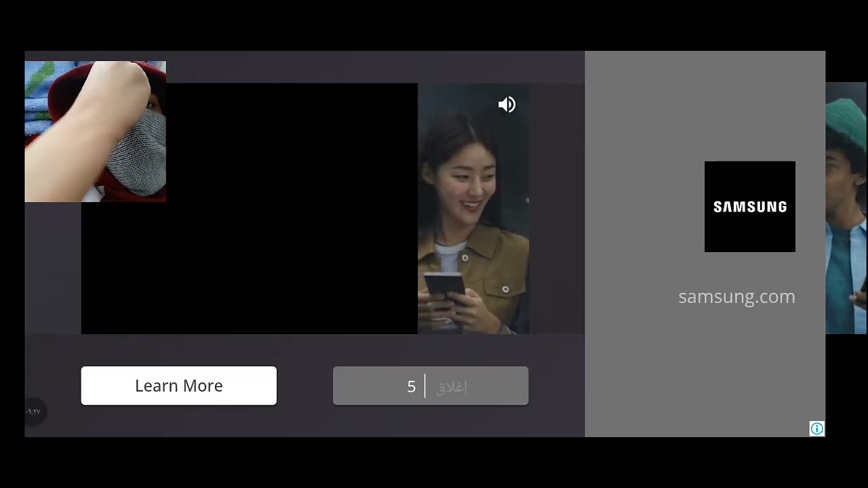Click the round timer badge reading ٠٩:٢٧
Image resolution: width=868 pixels, height=488 pixels.
tap(34, 411)
